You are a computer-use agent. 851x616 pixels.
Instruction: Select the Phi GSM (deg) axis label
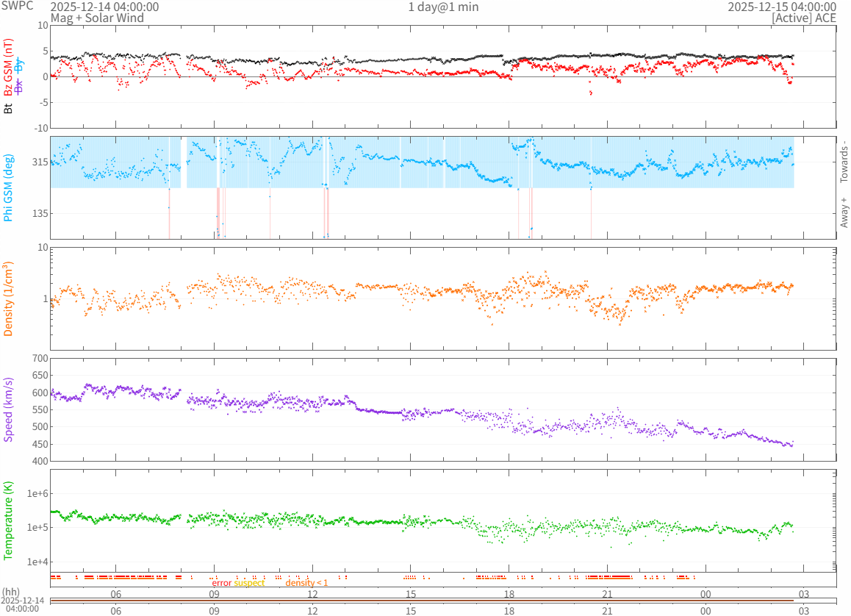point(9,187)
